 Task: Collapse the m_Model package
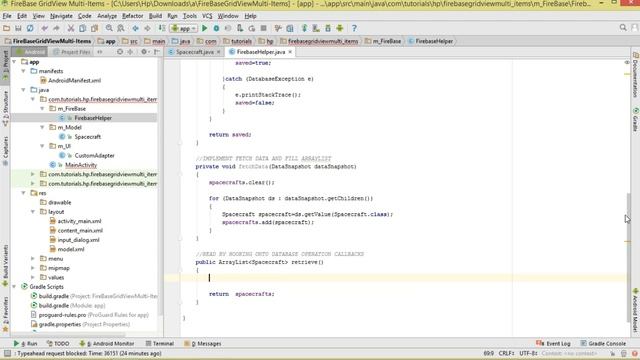pyautogui.click(x=42, y=127)
